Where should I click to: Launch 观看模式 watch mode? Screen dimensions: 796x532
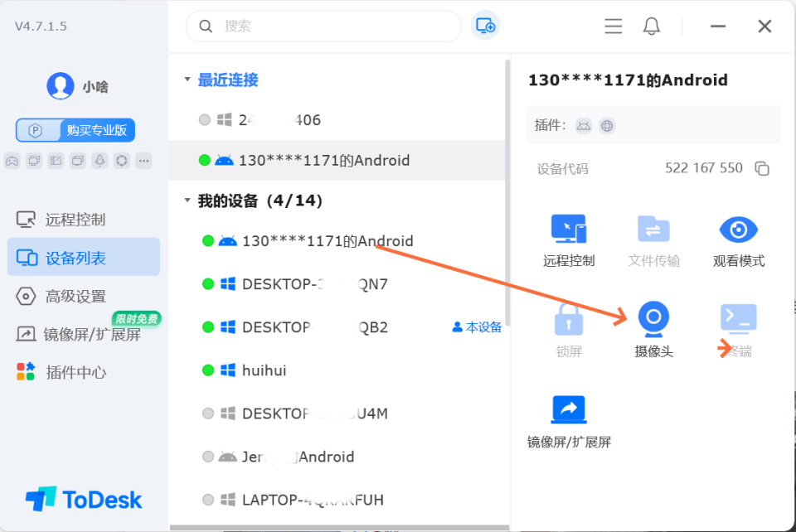[739, 241]
